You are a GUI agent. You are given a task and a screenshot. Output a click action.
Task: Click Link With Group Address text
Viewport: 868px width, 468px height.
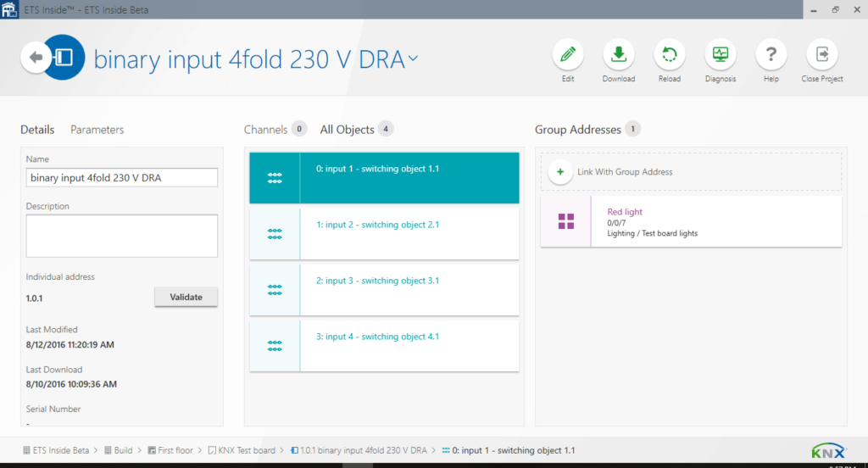[x=625, y=172]
